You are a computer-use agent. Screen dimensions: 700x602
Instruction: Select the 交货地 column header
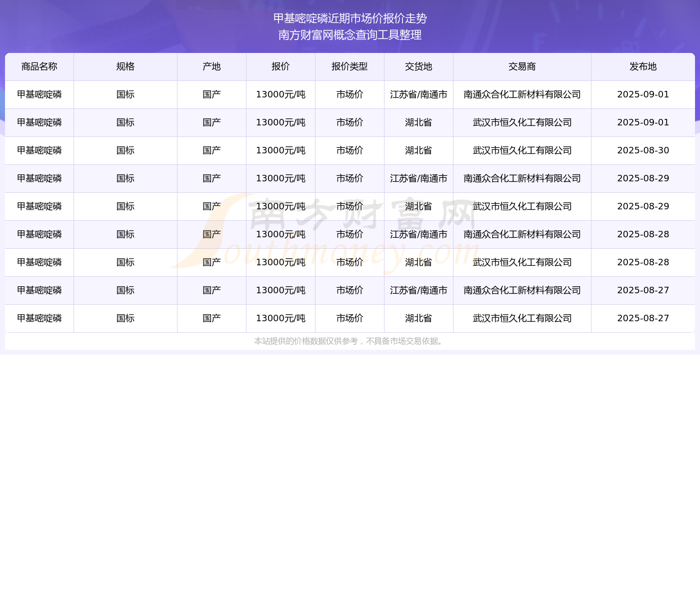tap(418, 66)
